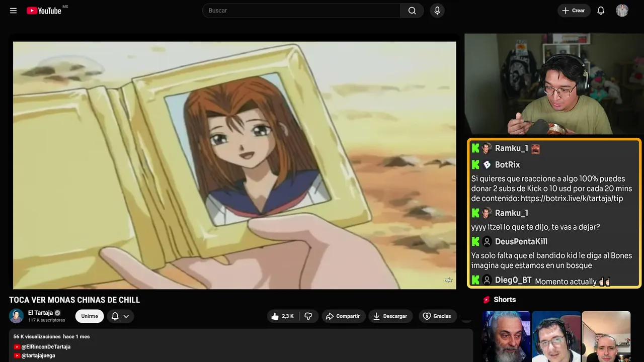Open the @ElRinconDeTartaja channel link

(x=46, y=347)
